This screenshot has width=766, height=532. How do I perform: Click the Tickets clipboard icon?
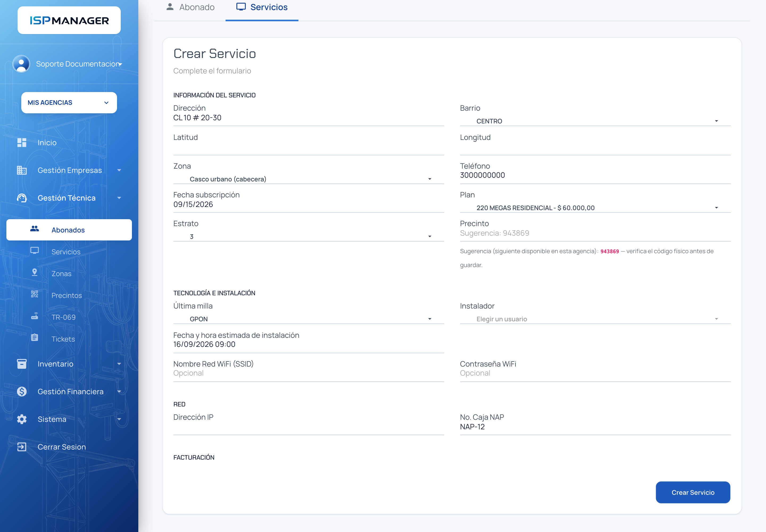35,338
